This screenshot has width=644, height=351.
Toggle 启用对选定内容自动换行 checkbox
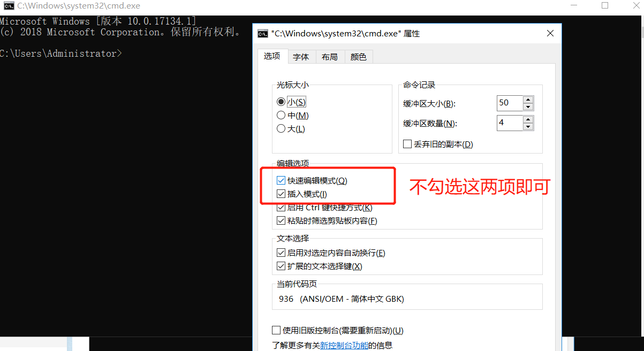point(281,253)
